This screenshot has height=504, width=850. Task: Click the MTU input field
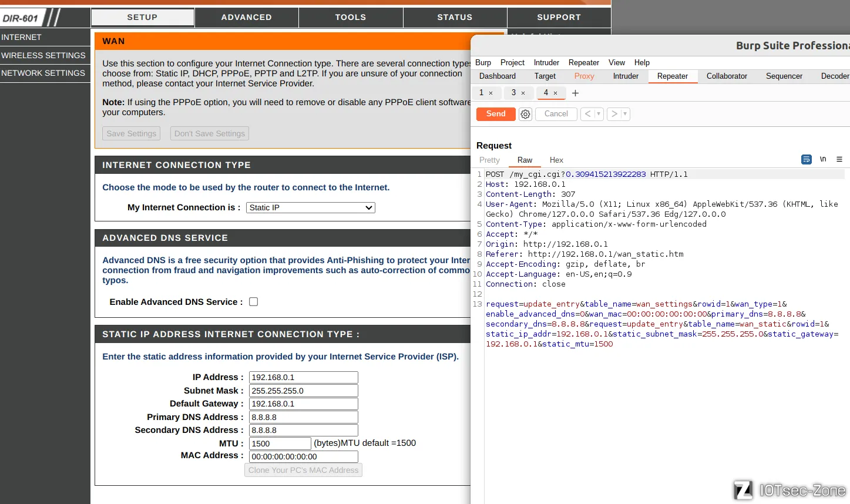coord(280,443)
